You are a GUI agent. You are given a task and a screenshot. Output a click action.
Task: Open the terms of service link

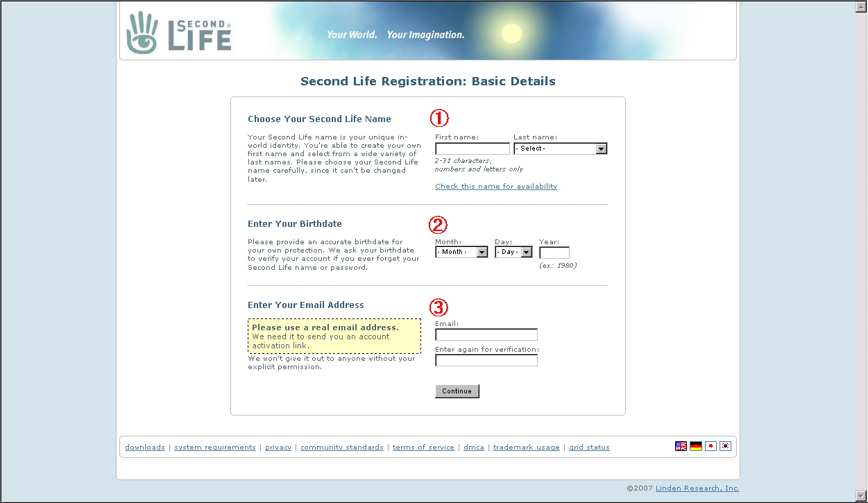click(x=423, y=447)
